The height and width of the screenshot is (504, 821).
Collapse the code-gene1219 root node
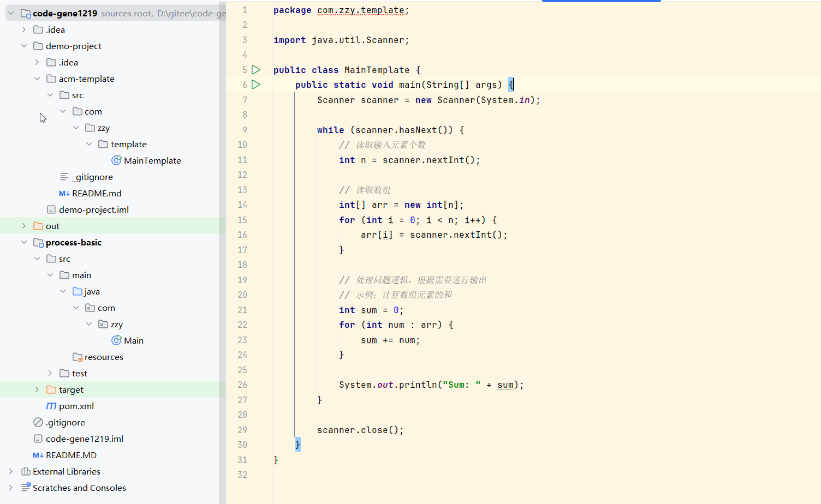11,13
